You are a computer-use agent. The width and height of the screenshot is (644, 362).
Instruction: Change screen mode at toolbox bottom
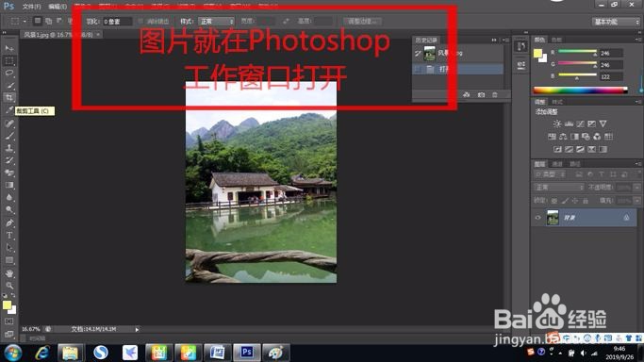[x=9, y=334]
